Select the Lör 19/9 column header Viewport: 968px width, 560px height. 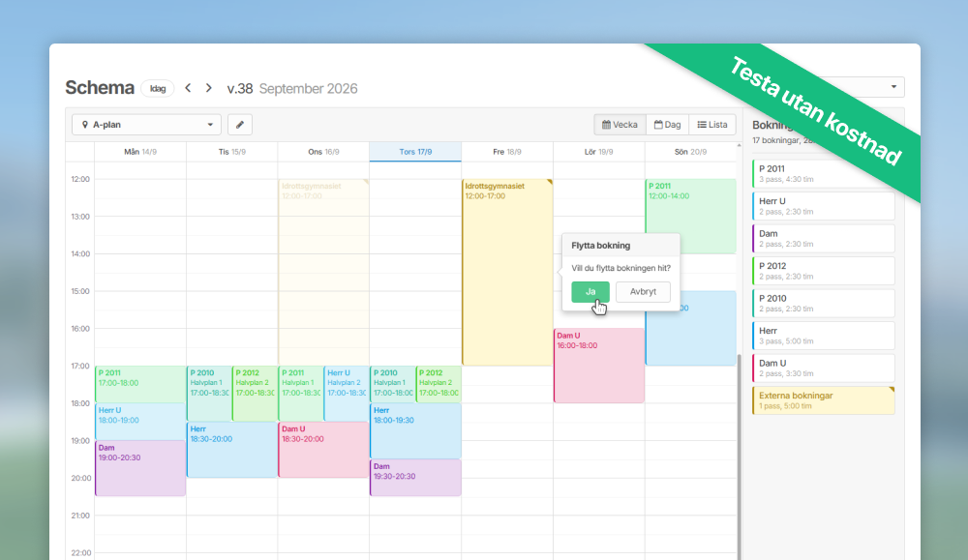pos(599,152)
